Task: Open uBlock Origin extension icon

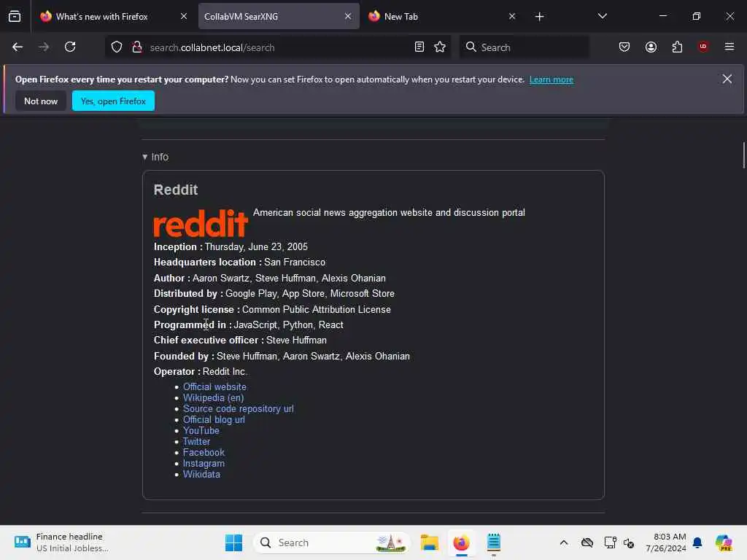Action: pyautogui.click(x=703, y=47)
